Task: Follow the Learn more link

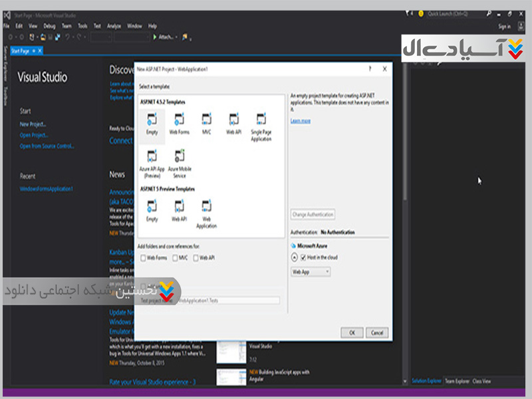Action: pos(301,121)
